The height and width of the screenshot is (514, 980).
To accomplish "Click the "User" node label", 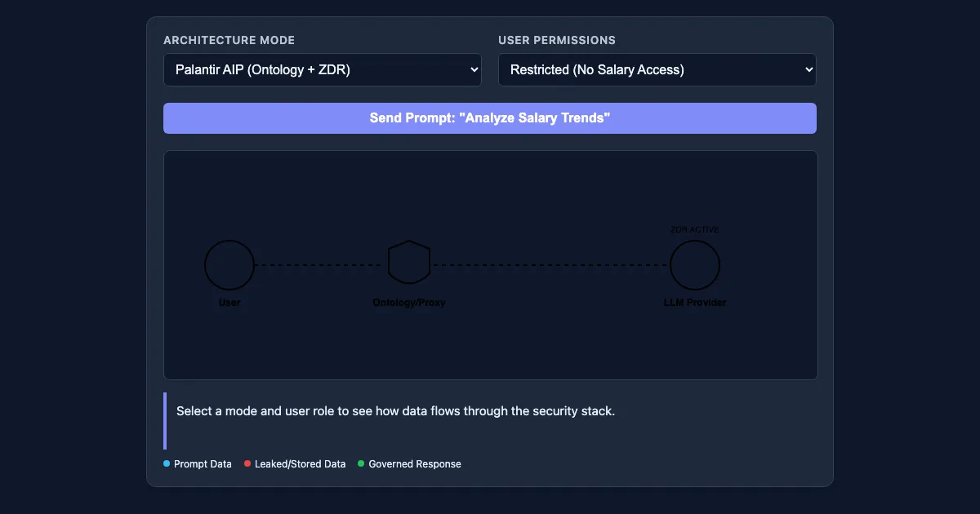I will pyautogui.click(x=229, y=303).
